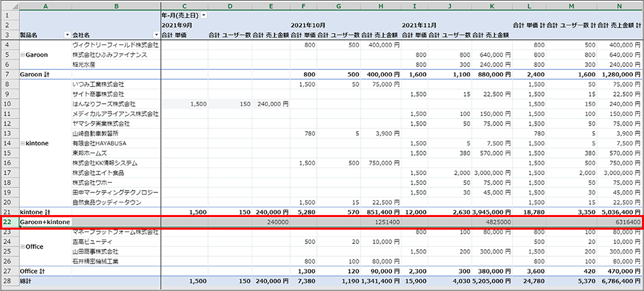This screenshot has width=644, height=291.
Task: Click the Garoon total 1,280,000 円 cell
Action: 620,74
